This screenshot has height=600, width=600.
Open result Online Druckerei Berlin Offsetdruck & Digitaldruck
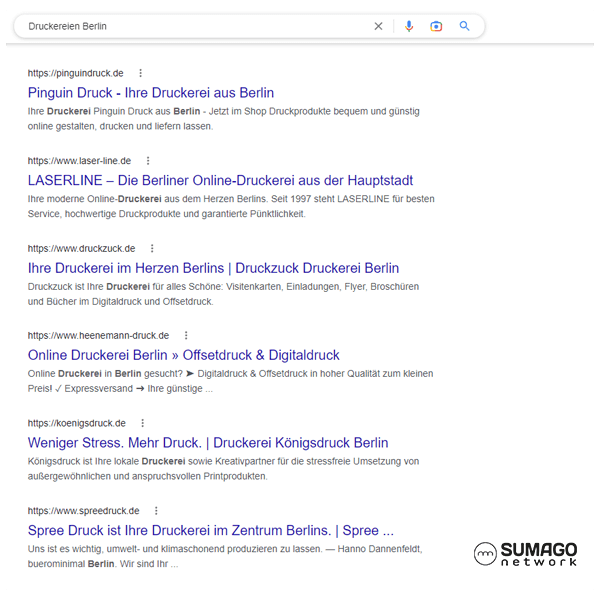pos(183,355)
